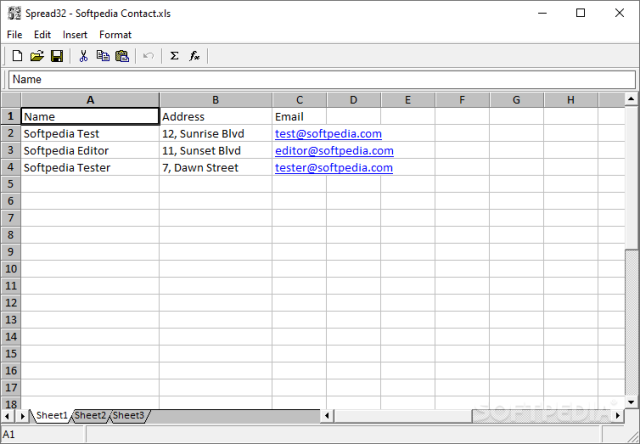640x444 pixels.
Task: Select the cell containing Address
Action: coord(216,116)
